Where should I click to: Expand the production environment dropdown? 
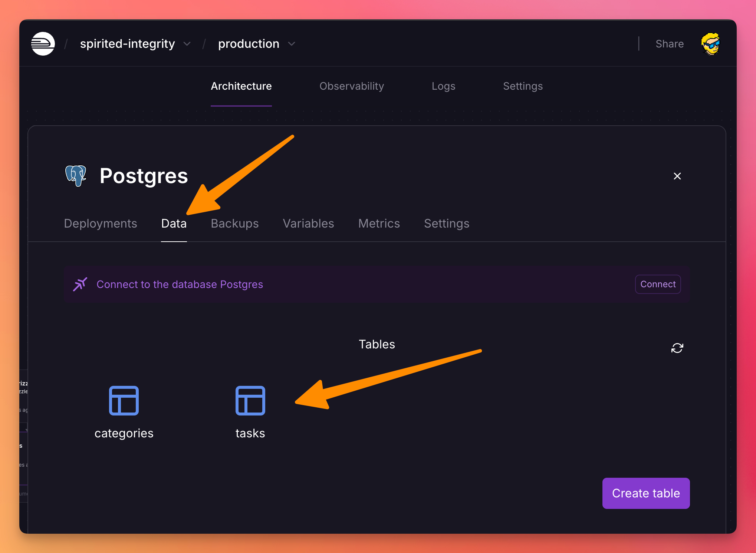coord(292,44)
